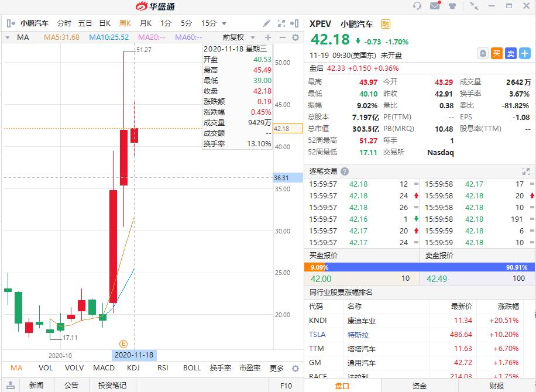This screenshot has width=536, height=392.
Task: Click the earnings E marker on chart
Action: [x=123, y=344]
